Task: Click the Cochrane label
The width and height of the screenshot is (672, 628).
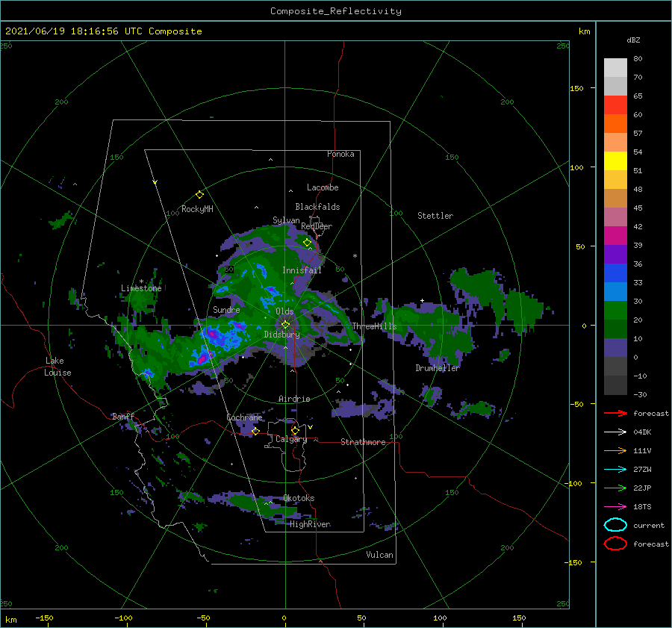Action: (244, 417)
